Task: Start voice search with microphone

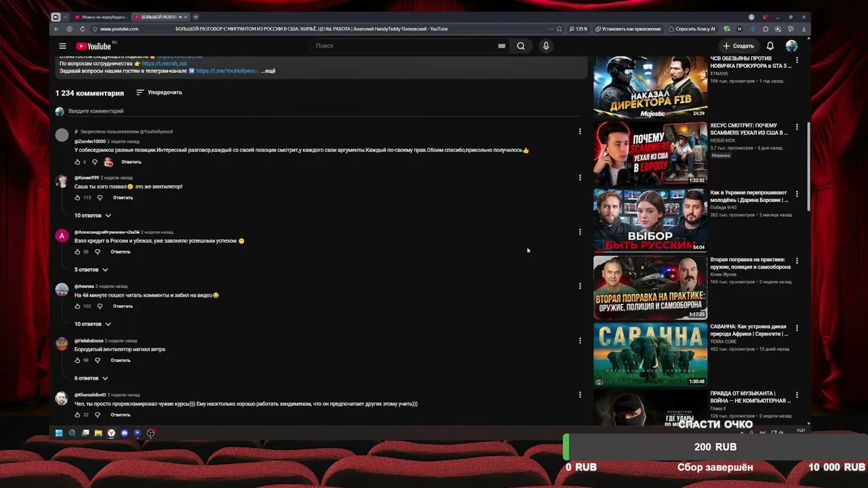Action: point(546,46)
